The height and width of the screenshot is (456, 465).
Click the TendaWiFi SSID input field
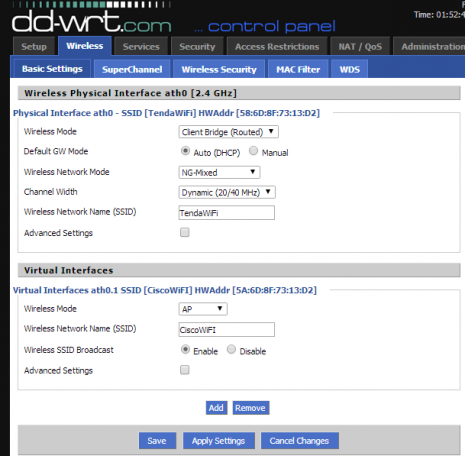coord(227,213)
